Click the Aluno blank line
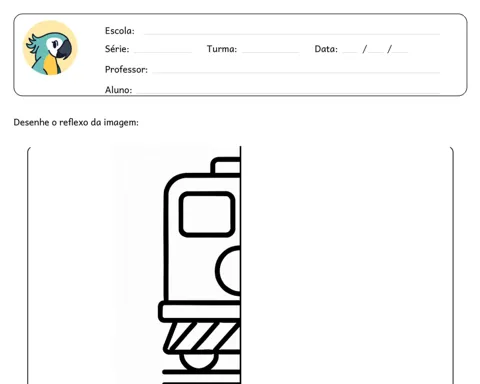The image size is (480, 384). (288, 92)
